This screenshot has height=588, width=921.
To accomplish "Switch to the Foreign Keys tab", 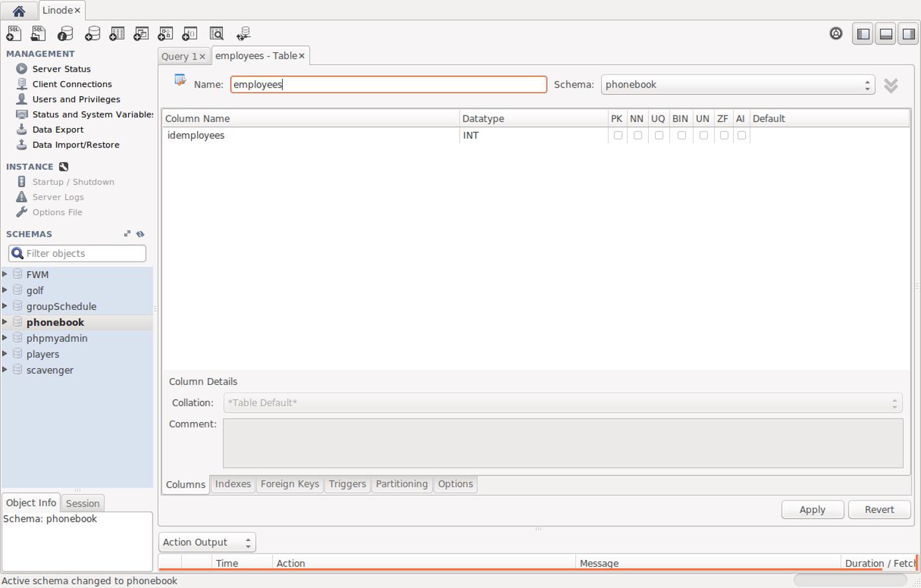I will (289, 484).
